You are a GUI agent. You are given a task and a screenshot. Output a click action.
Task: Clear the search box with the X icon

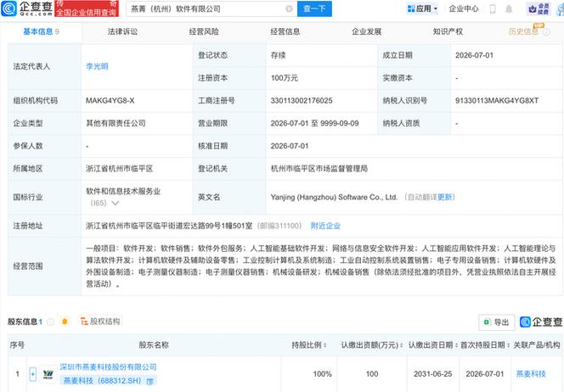tap(289, 8)
